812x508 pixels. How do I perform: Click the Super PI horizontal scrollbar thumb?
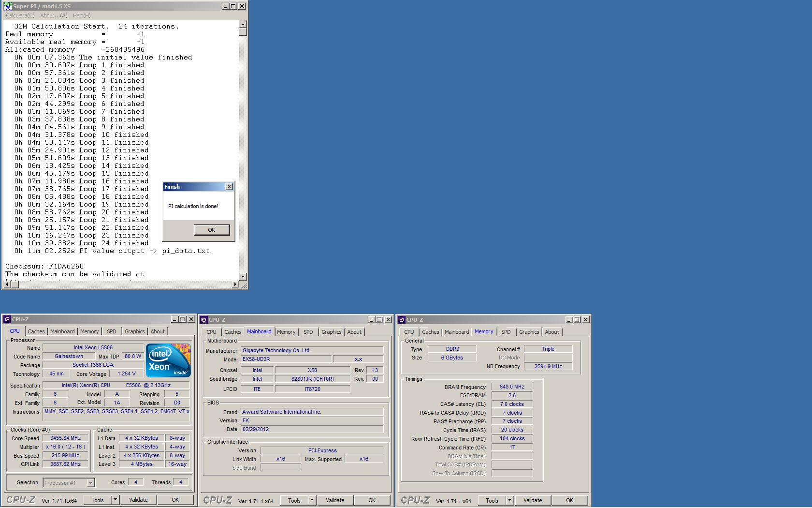click(x=14, y=284)
